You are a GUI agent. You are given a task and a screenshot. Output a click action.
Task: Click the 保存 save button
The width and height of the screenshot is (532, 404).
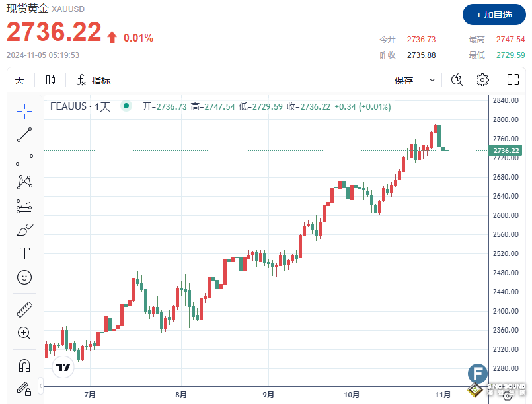click(x=404, y=81)
